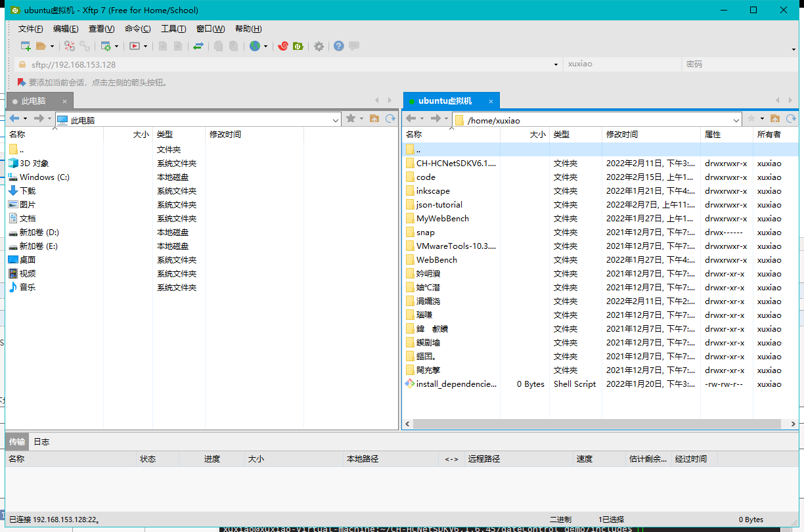Click the new session toolbar icon

[26, 46]
